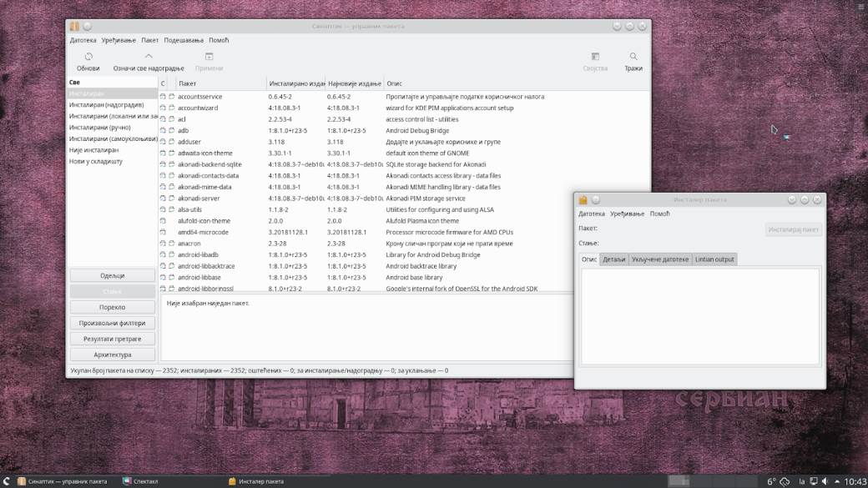Toggle the status checkbox for anacron package
Viewport: 868px width, 488px height.
tap(164, 243)
